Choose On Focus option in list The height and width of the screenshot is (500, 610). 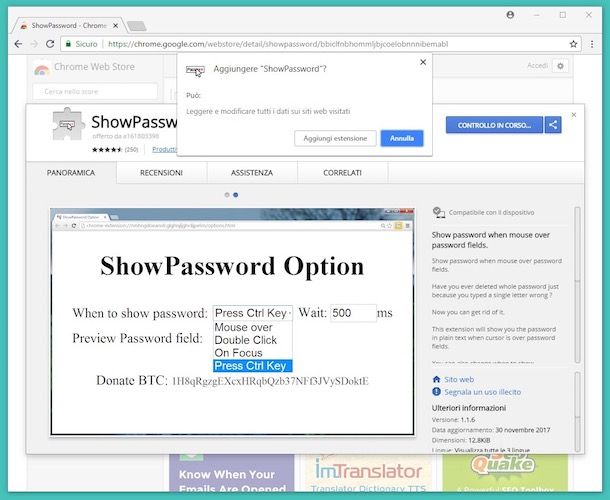[x=253, y=353]
